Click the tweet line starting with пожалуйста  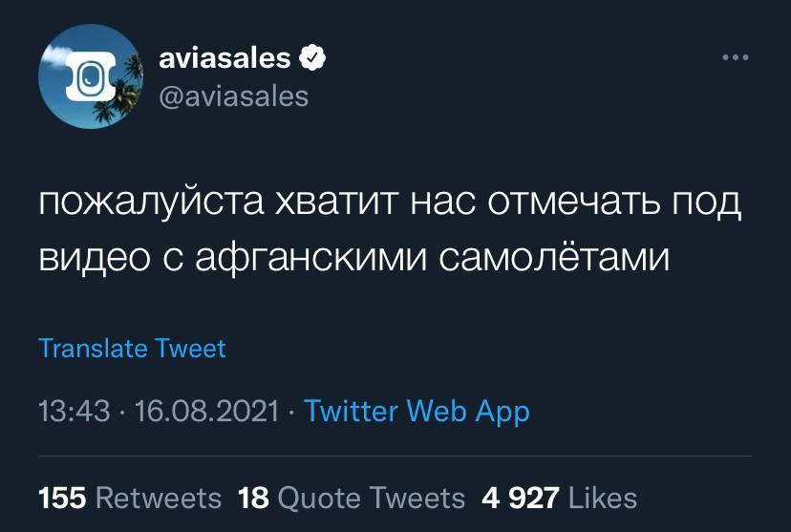[390, 205]
